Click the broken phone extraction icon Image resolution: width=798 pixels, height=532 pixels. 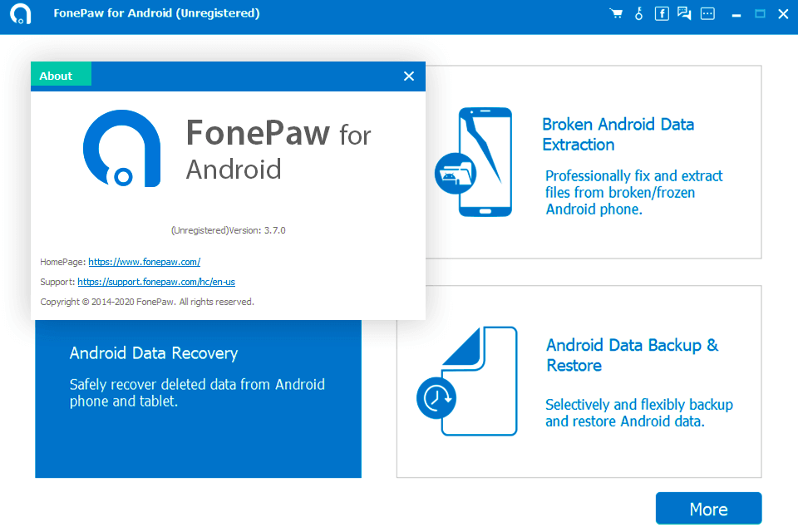click(x=485, y=162)
